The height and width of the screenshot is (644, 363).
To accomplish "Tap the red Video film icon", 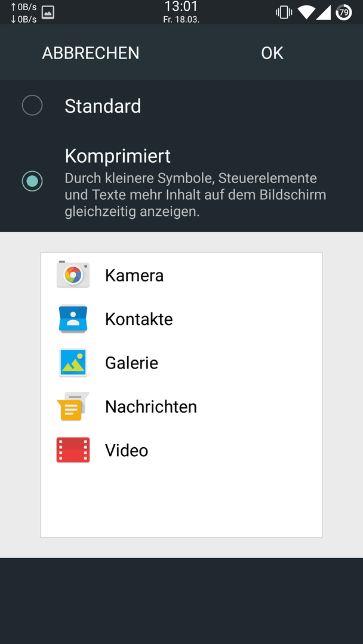I will point(73,450).
